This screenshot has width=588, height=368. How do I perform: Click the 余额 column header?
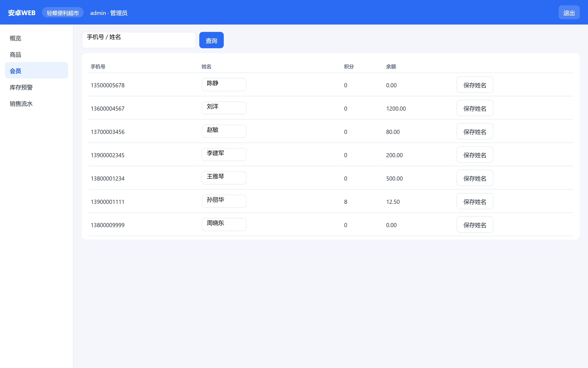coord(391,67)
